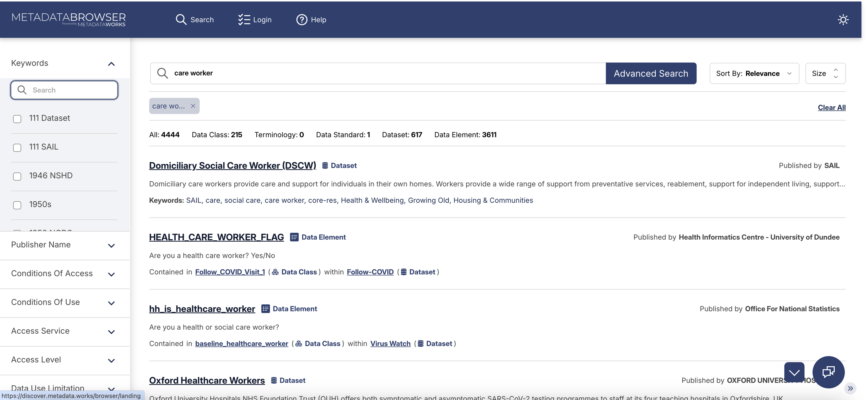
Task: Collapse the Keywords section
Action: point(111,64)
